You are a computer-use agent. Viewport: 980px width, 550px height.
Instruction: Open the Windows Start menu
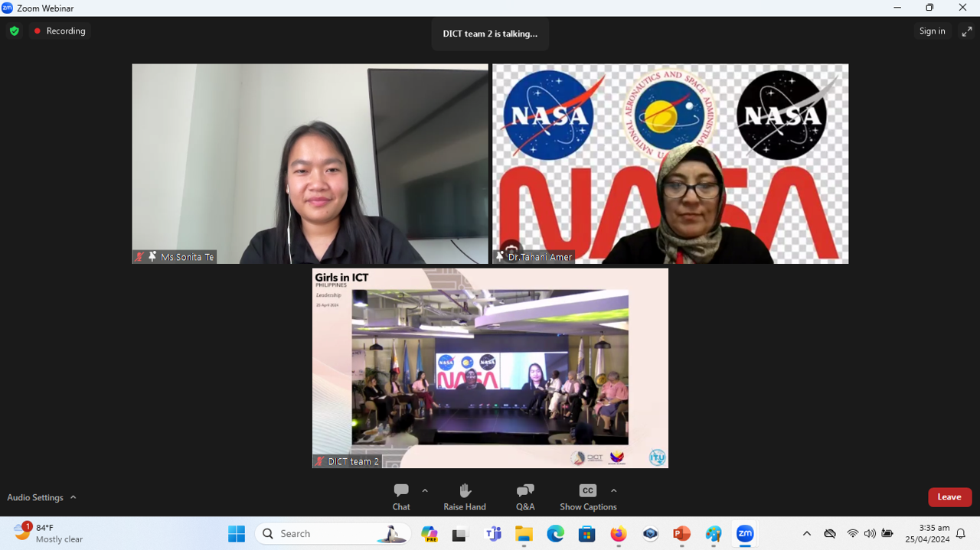237,534
